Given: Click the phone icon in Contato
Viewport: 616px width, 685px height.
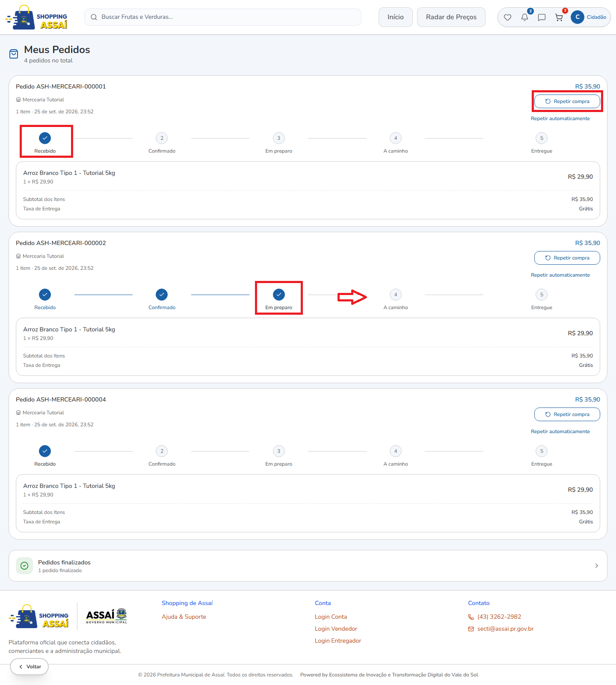Looking at the screenshot, I should click(x=471, y=617).
